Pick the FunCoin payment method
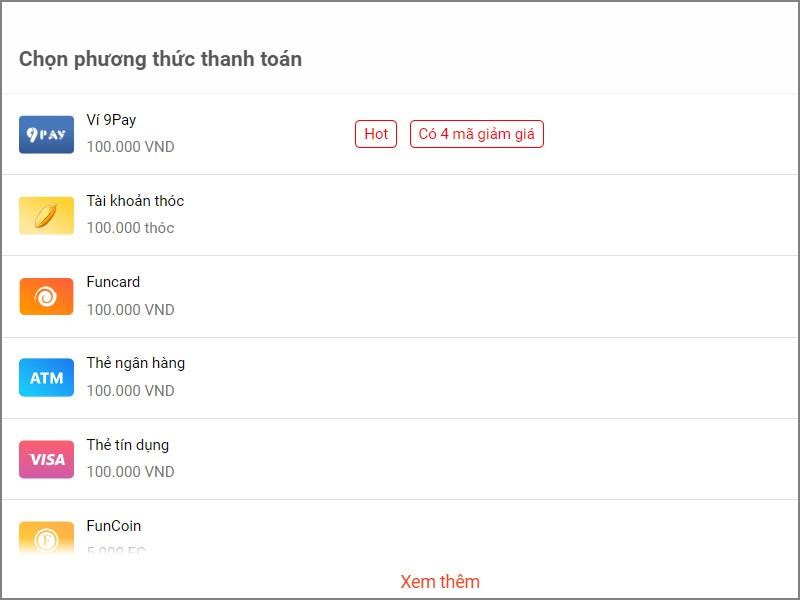The image size is (800, 600). click(113, 526)
